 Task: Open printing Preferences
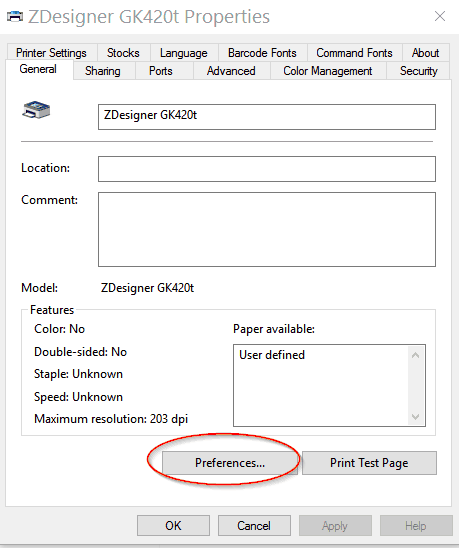pos(230,463)
